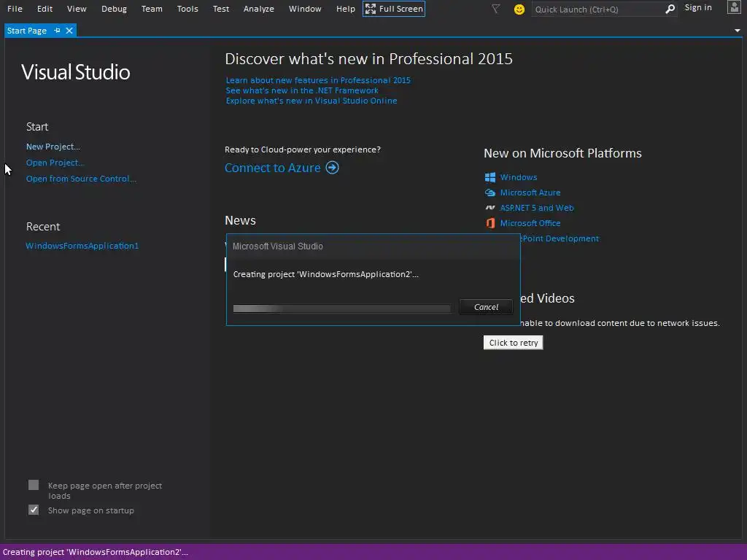Open the Help menu
The height and width of the screenshot is (560, 747).
click(x=345, y=9)
